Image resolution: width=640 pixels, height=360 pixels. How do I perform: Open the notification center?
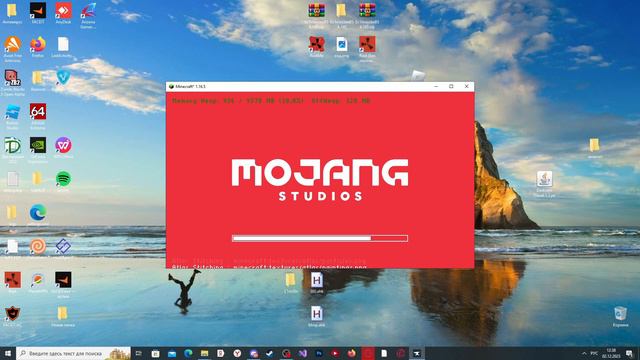pyautogui.click(x=629, y=353)
